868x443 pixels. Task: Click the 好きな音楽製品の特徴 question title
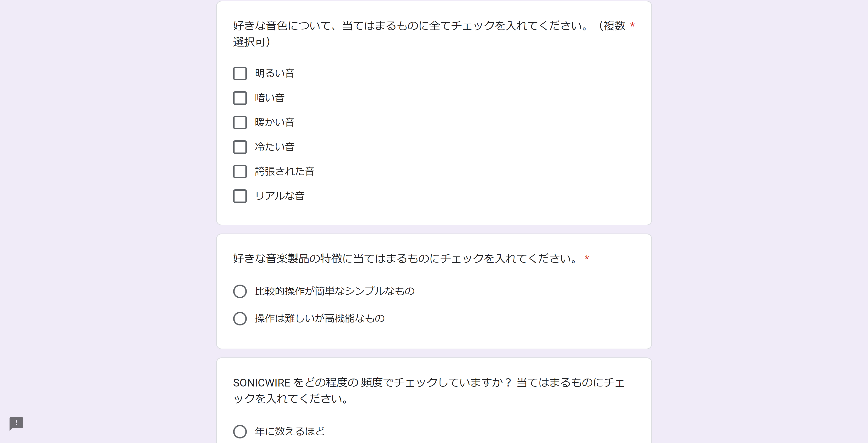click(406, 258)
